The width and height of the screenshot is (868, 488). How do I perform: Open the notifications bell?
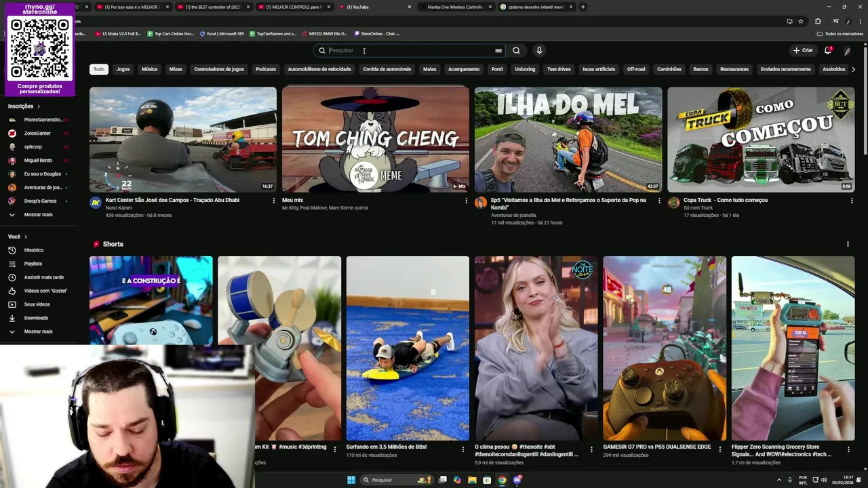coord(828,50)
